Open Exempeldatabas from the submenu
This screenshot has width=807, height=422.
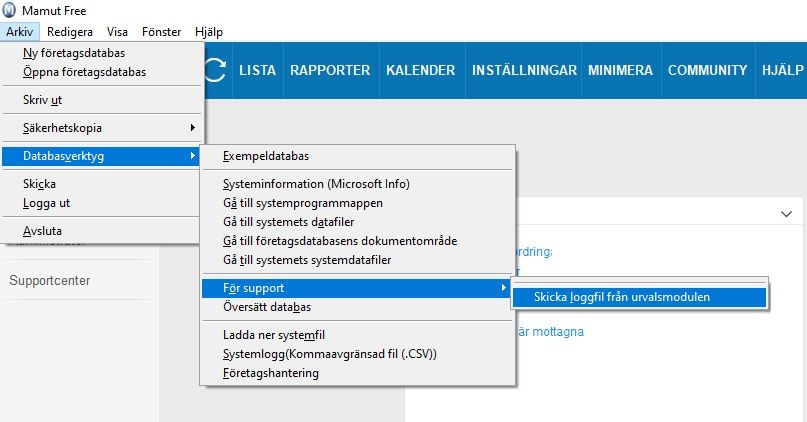click(x=265, y=156)
